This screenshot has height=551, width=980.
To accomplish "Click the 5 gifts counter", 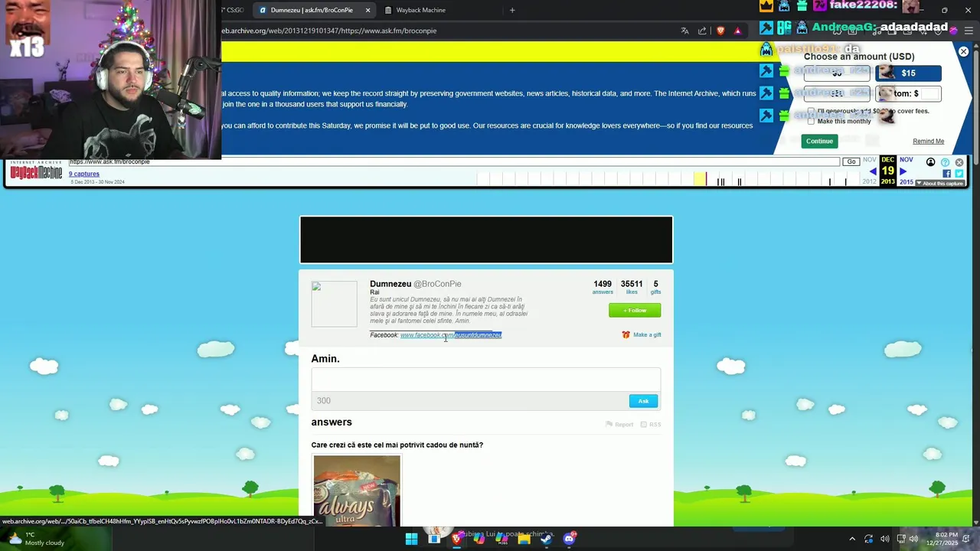I will point(655,287).
